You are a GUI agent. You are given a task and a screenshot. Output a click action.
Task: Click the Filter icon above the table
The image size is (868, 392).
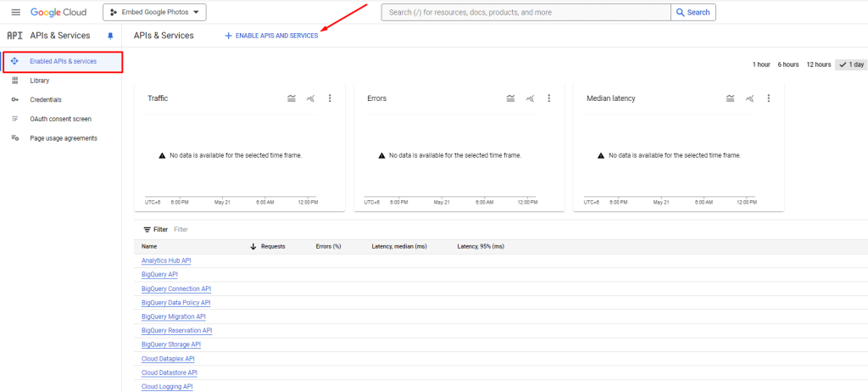147,229
